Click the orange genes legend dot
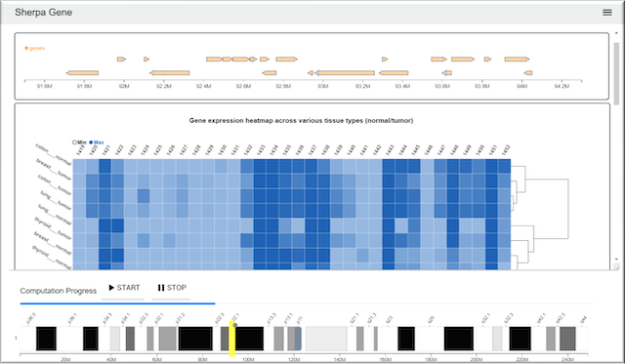Screen dimensions: 625x364 tap(26, 48)
